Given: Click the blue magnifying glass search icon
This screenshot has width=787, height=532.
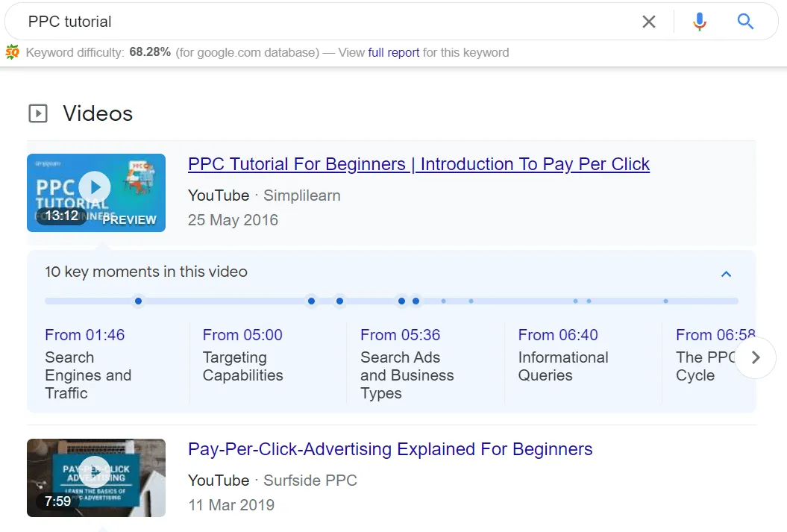Looking at the screenshot, I should [745, 22].
